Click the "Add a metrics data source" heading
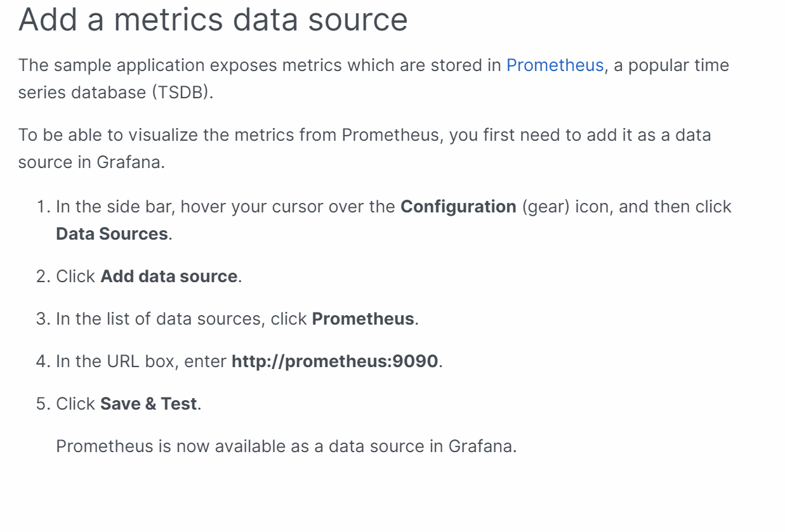The image size is (785, 532). click(x=213, y=19)
